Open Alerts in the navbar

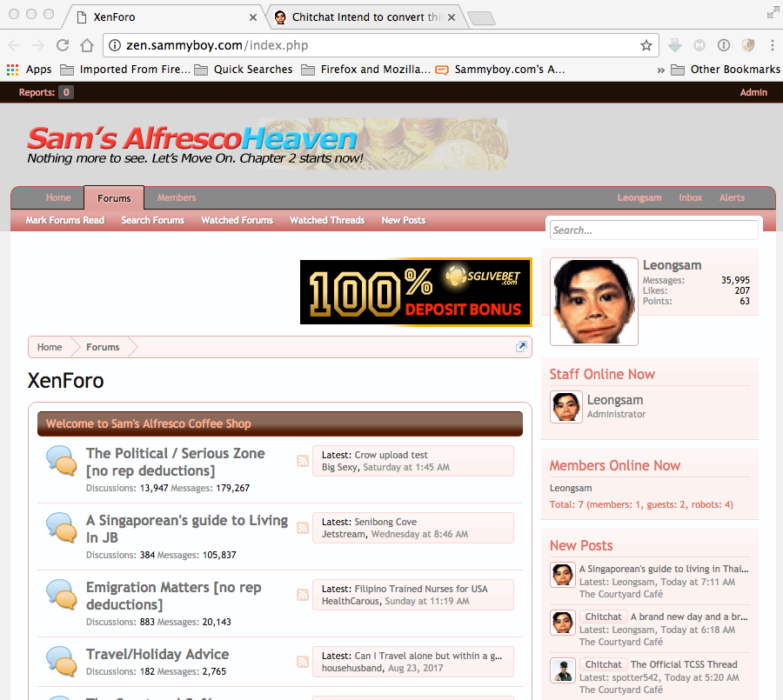point(732,197)
